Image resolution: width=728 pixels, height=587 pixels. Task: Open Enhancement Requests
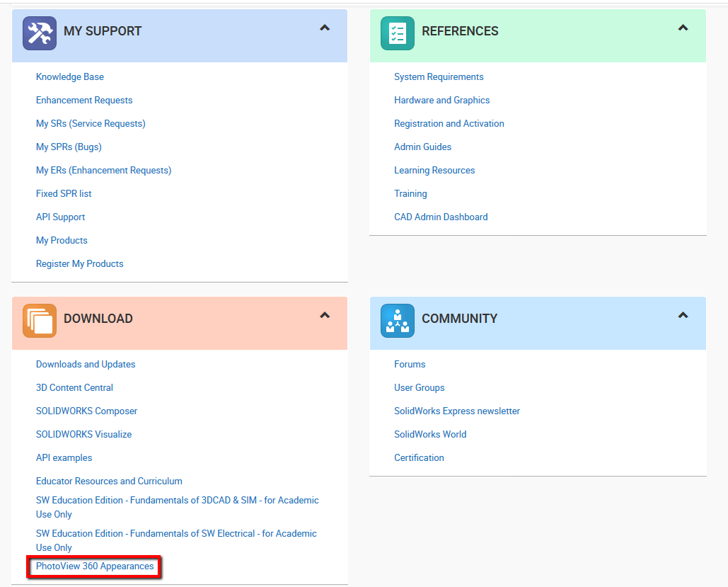click(x=84, y=100)
